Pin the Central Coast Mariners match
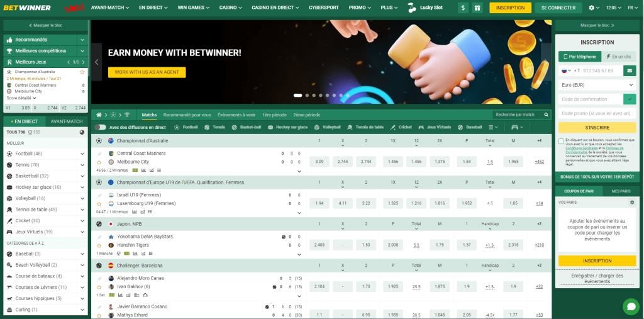Screen dimensions: 644x319 pos(99,154)
